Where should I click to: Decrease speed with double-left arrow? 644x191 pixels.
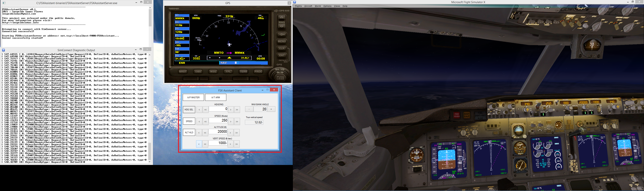205,121
